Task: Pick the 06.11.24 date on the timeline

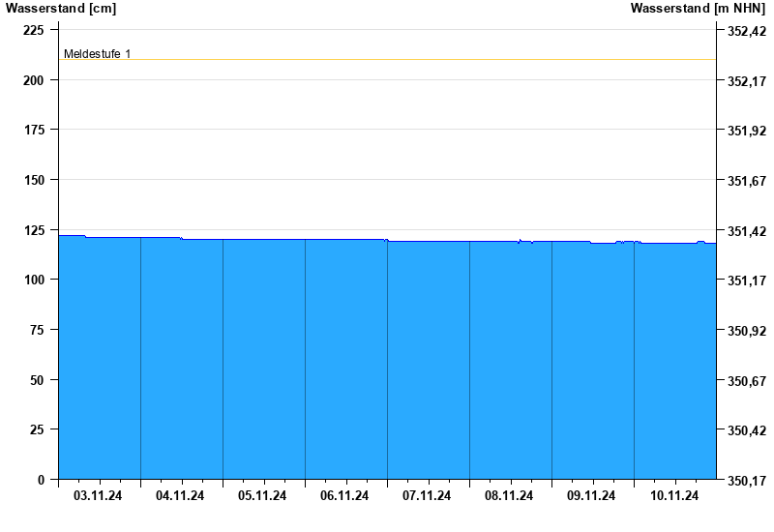Action: pos(344,496)
